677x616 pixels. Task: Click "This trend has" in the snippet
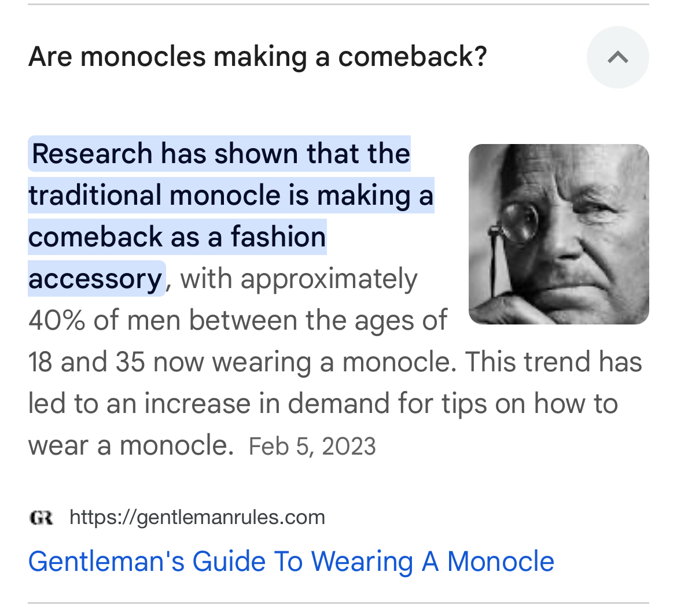click(554, 363)
